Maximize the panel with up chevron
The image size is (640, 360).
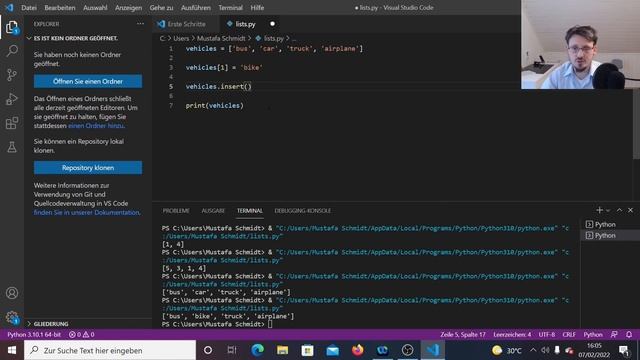click(619, 210)
